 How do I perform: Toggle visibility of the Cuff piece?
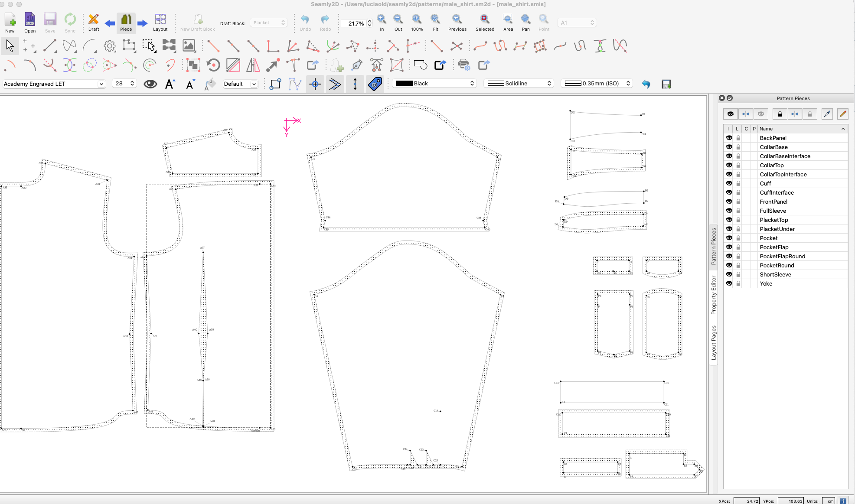[729, 183]
